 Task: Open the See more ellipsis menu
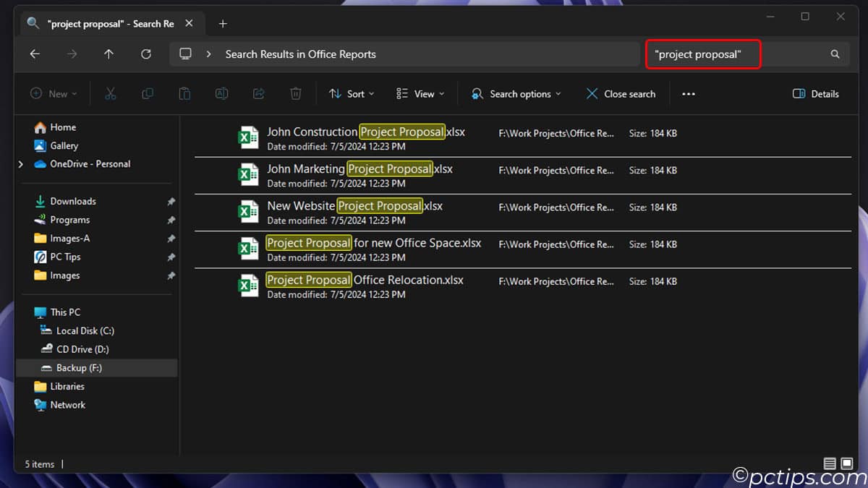[688, 93]
